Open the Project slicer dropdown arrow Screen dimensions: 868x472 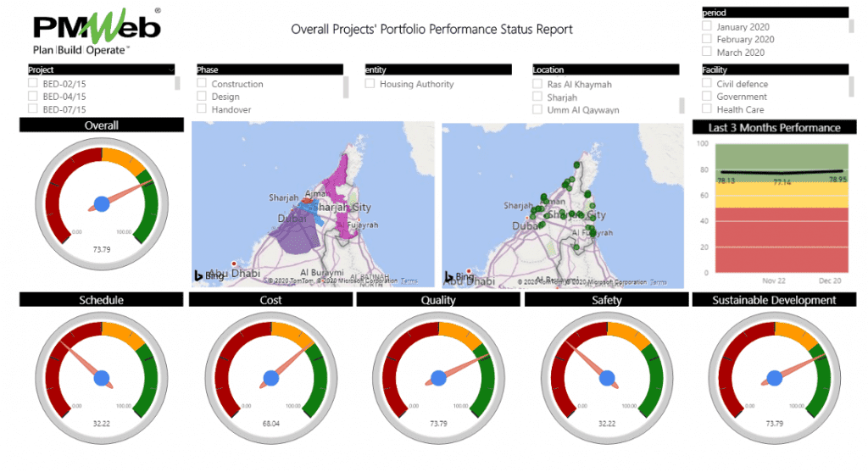point(170,69)
